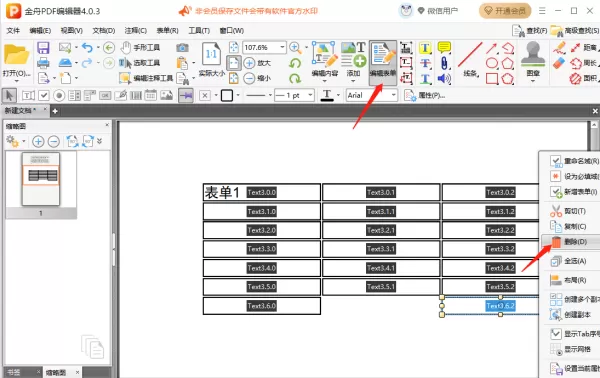Open the 工具(T) menu

[199, 30]
